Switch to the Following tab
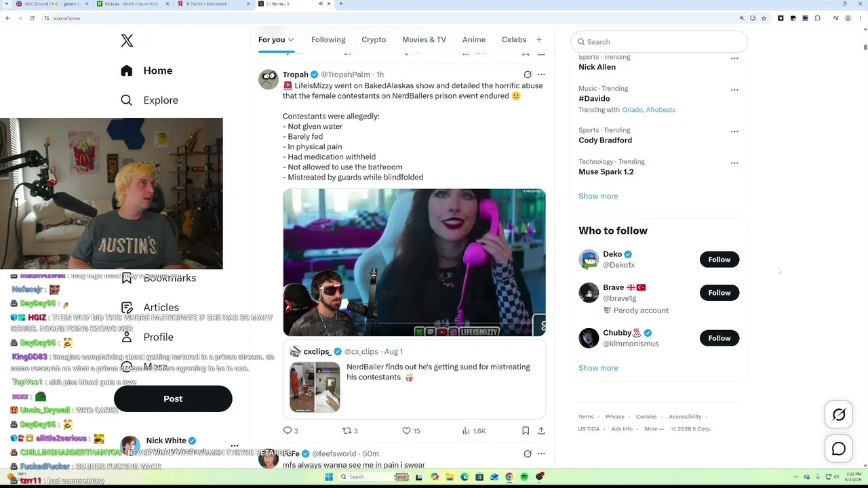The image size is (868, 488). point(328,39)
